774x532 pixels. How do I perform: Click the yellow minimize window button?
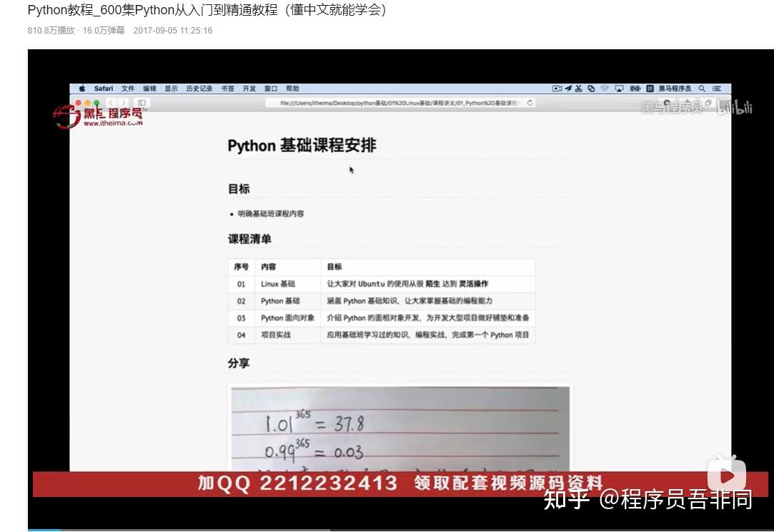89,101
